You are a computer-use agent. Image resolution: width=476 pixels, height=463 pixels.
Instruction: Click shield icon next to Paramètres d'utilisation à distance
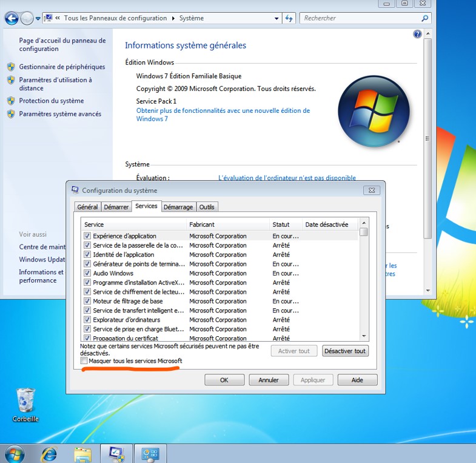pyautogui.click(x=11, y=80)
